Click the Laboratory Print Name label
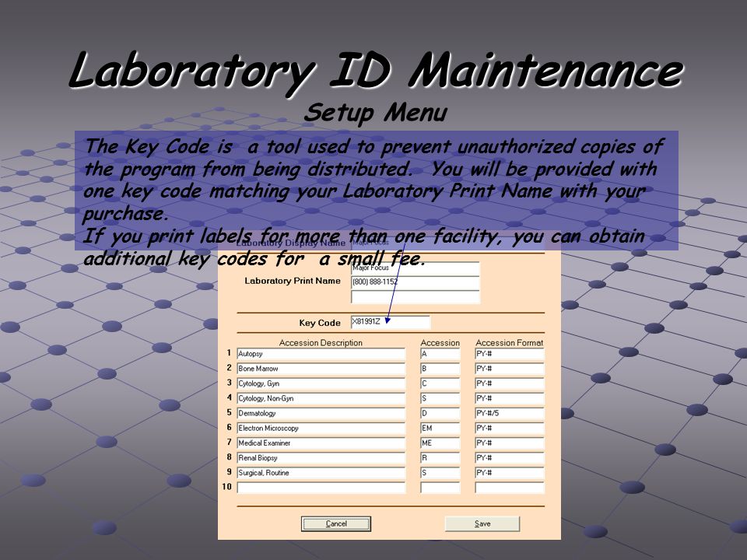Screen dimensions: 747x560 click(x=293, y=281)
